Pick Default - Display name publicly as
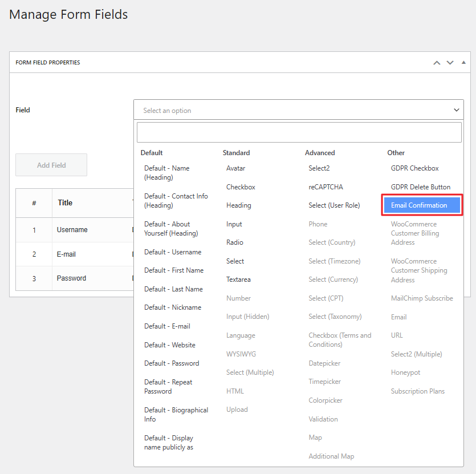This screenshot has width=476, height=474. pos(169,443)
